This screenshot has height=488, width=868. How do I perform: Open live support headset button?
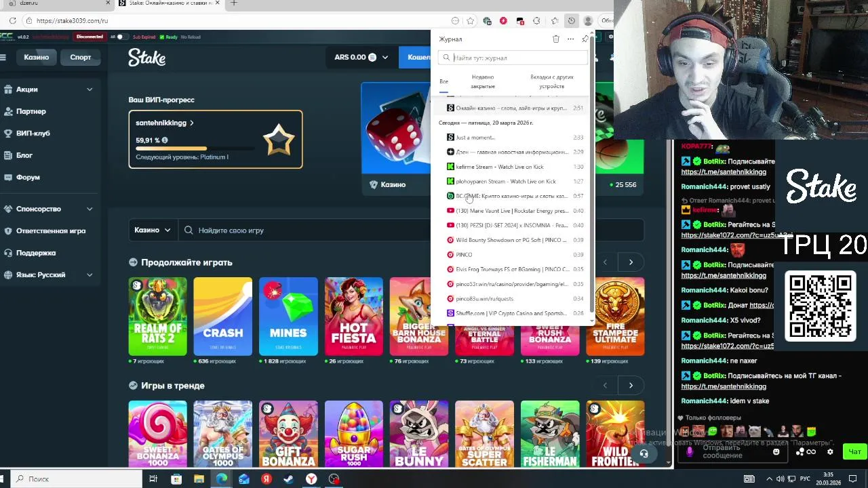click(x=644, y=453)
